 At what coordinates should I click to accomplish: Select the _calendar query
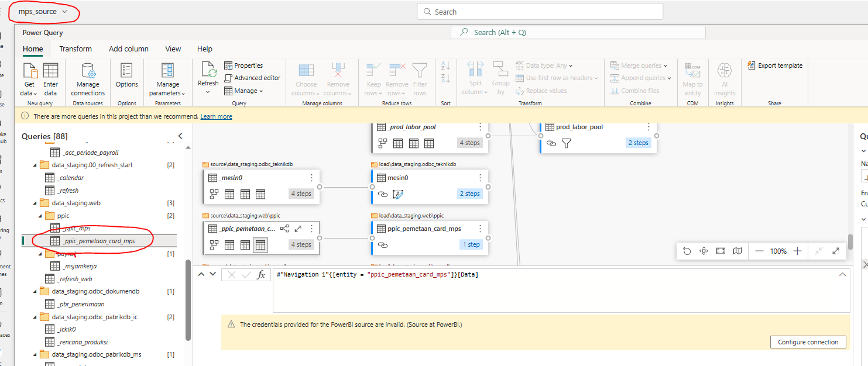(71, 178)
